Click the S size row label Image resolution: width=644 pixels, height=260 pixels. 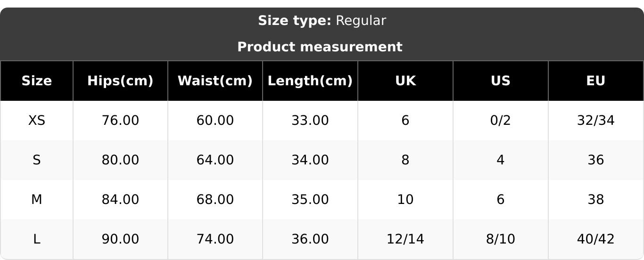[x=37, y=160]
